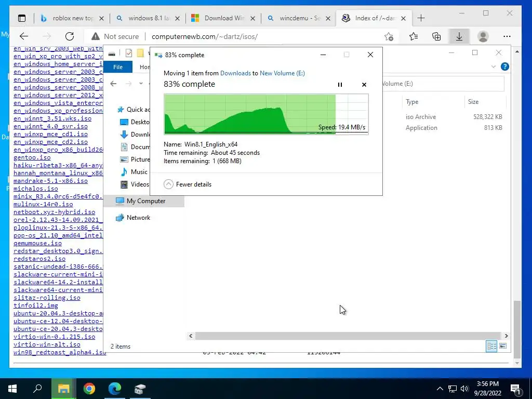The height and width of the screenshot is (399, 532).
Task: Go back in File Explorer navigation
Action: [x=113, y=84]
